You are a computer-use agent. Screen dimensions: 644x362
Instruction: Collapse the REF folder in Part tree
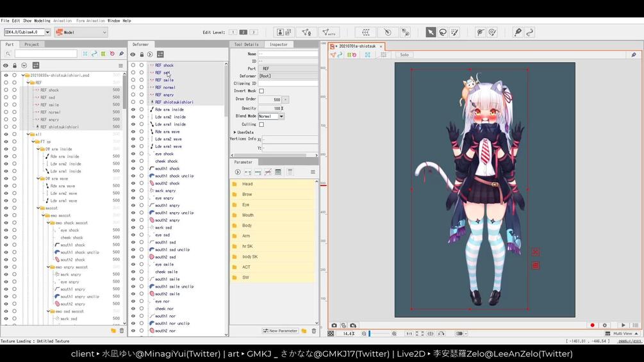[x=28, y=83]
